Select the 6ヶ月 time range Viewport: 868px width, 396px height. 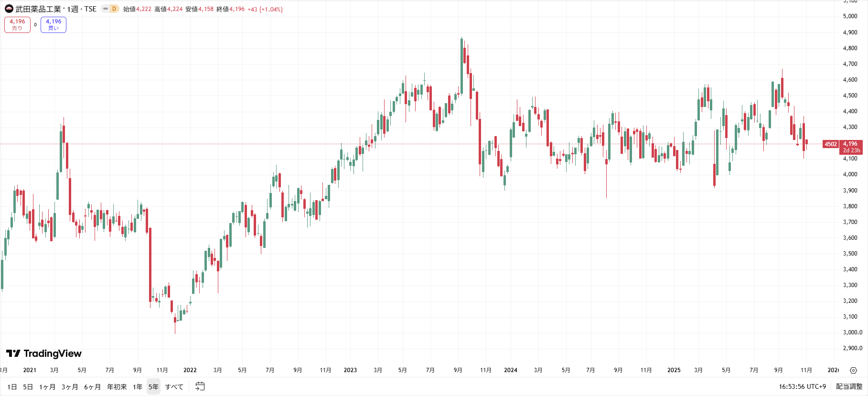(x=92, y=387)
